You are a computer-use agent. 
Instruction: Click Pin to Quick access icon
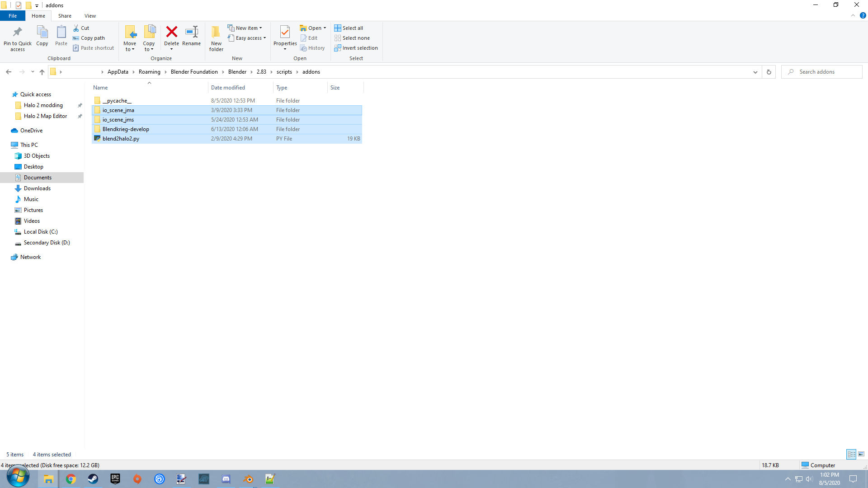18,32
